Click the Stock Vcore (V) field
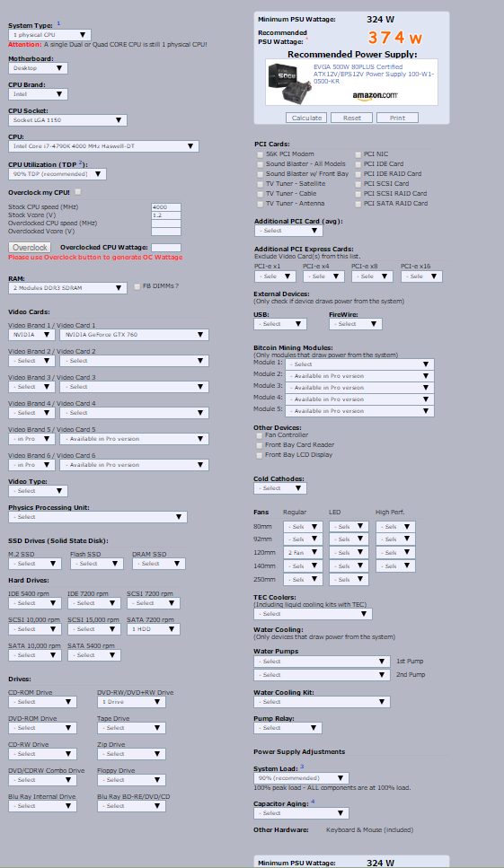 click(166, 215)
